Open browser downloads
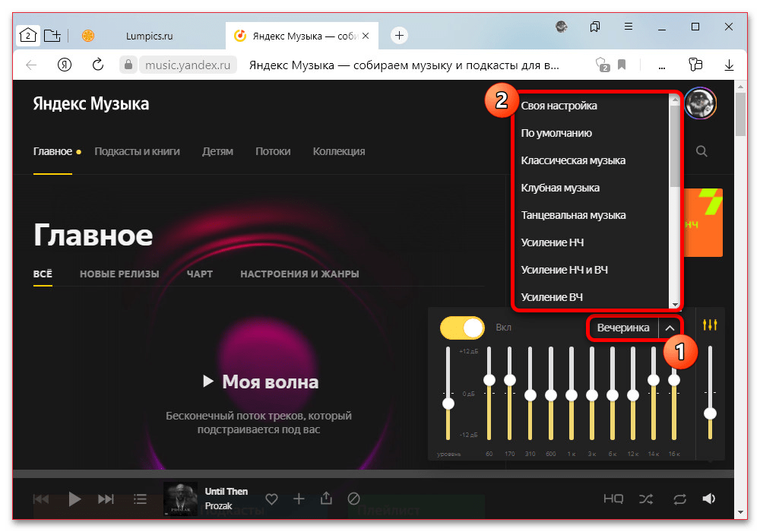Screen dimensions: 760x532 click(729, 65)
